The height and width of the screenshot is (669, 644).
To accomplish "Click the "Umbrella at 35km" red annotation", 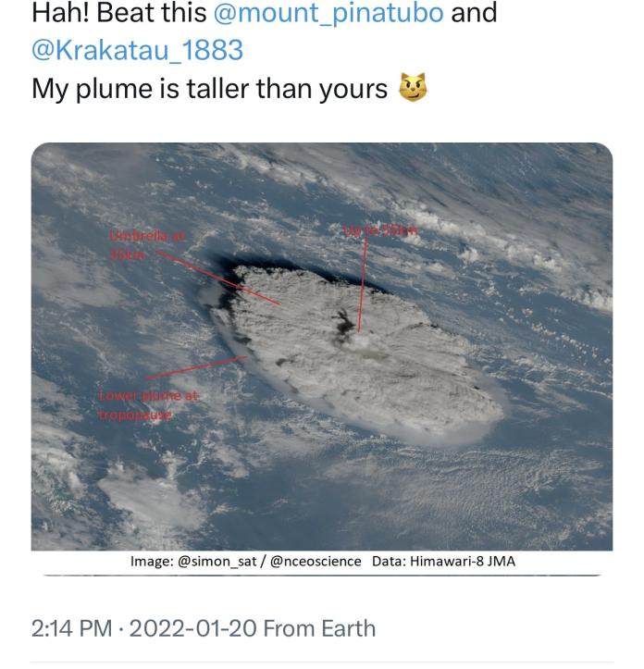I will pos(146,244).
